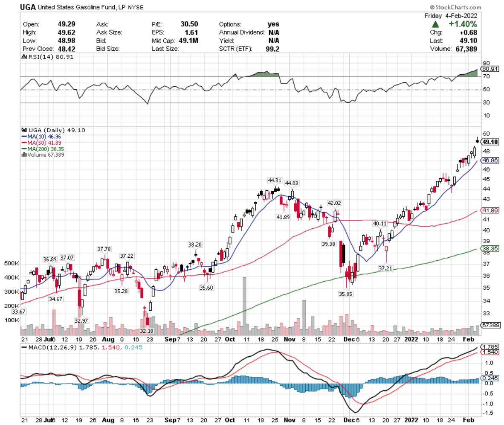Click the 39.38 price annotation
Viewport: 504px width, 425px height.
(328, 244)
